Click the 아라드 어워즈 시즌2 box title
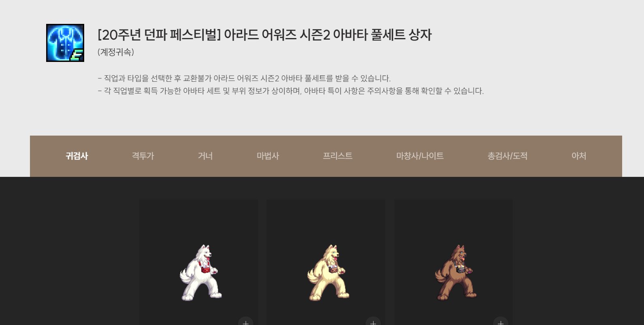This screenshot has height=325, width=644. click(x=265, y=35)
